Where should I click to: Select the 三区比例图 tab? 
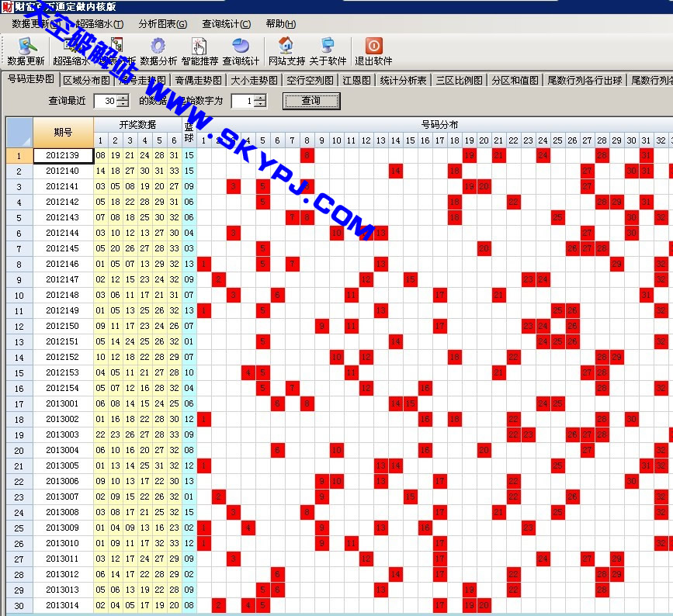pos(458,80)
